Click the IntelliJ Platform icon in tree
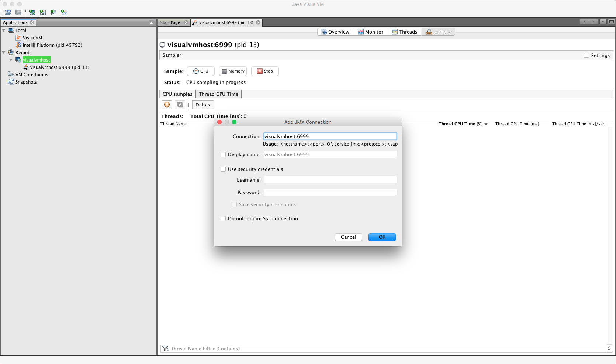 [x=18, y=45]
